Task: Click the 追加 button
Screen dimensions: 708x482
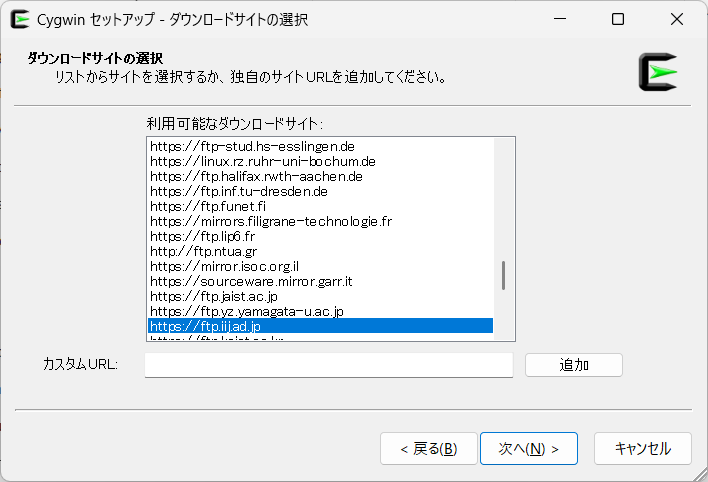Action: click(573, 365)
